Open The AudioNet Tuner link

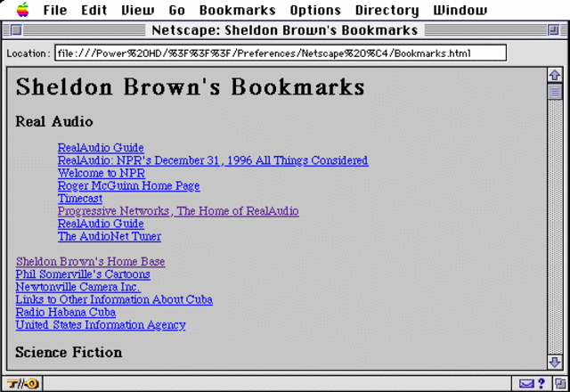pyautogui.click(x=109, y=236)
